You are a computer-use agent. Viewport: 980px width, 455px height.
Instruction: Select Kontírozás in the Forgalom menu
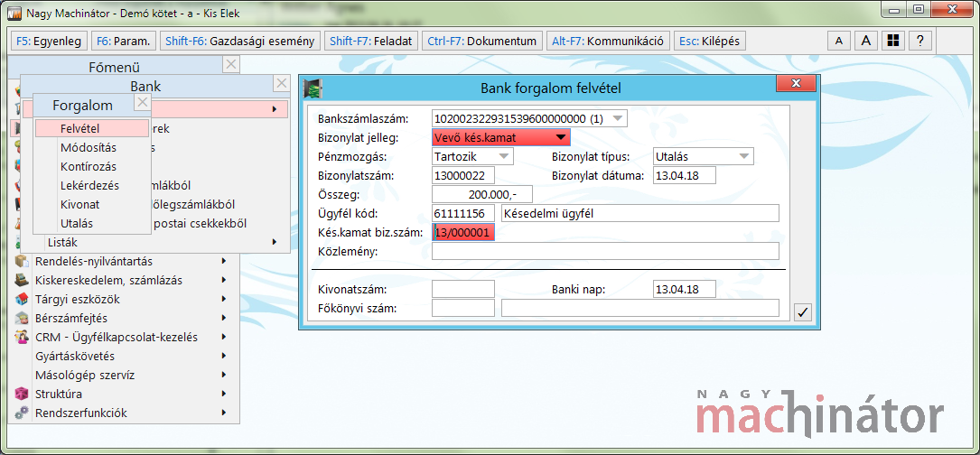click(x=92, y=166)
